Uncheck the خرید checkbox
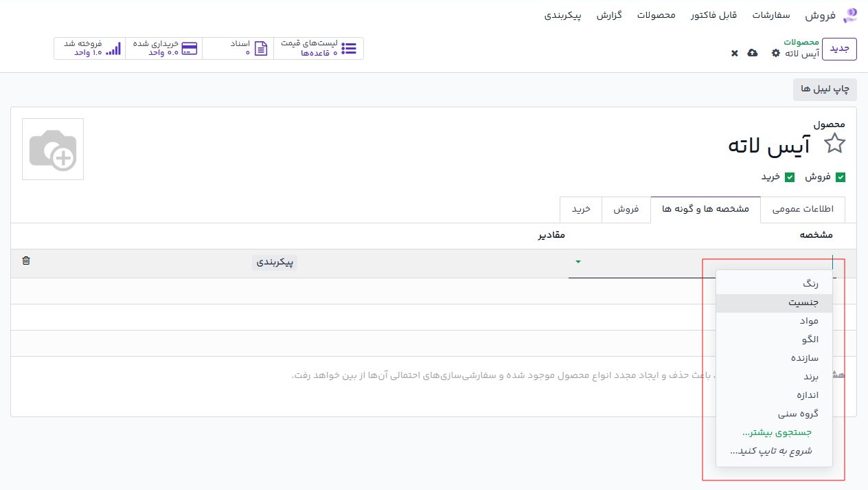 tap(790, 177)
